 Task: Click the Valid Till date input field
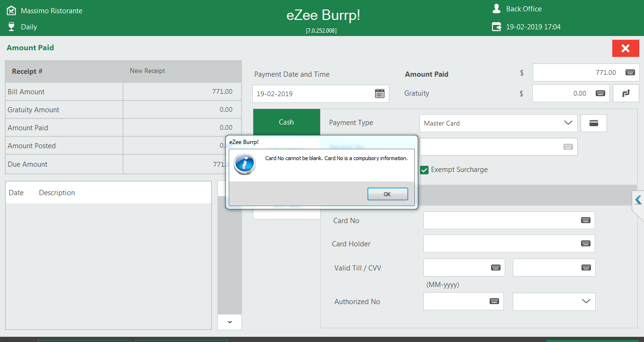pyautogui.click(x=464, y=267)
